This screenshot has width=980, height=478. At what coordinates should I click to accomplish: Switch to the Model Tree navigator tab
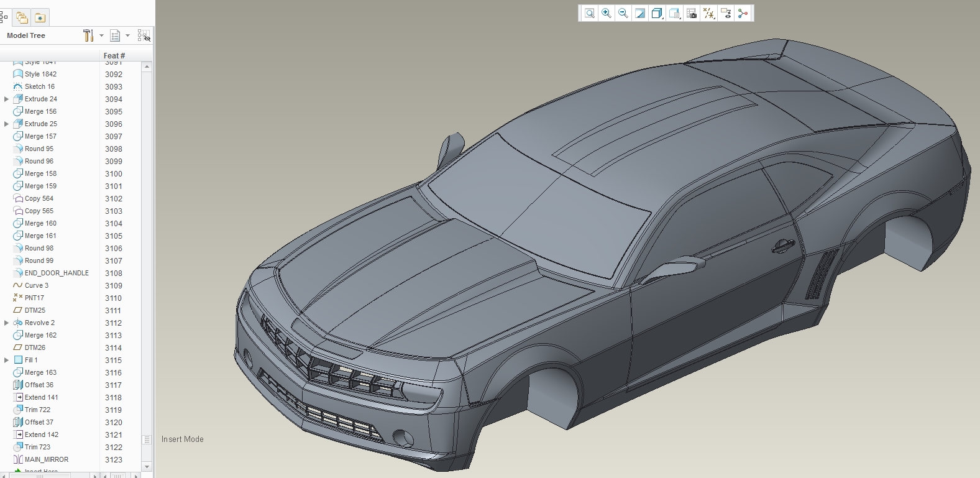(x=4, y=17)
